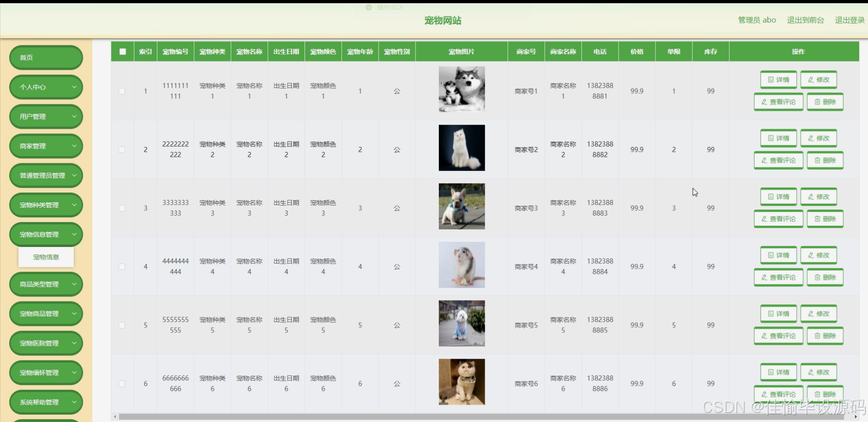868x422 pixels.
Task: View comments for pet row 3
Action: click(x=778, y=218)
